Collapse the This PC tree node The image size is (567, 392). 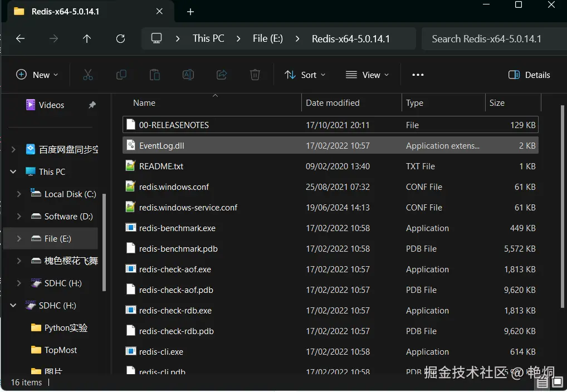13,172
